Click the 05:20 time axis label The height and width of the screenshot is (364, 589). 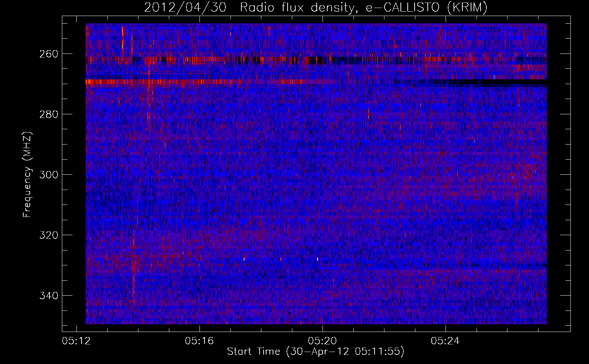322,341
